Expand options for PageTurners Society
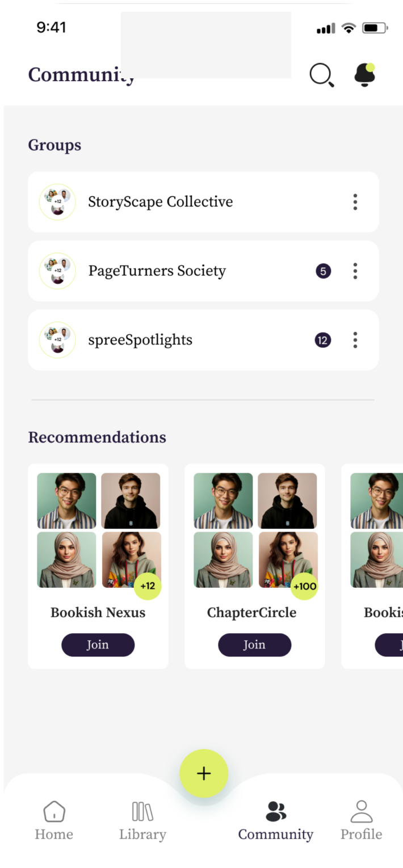This screenshot has width=403, height=868. coord(355,271)
